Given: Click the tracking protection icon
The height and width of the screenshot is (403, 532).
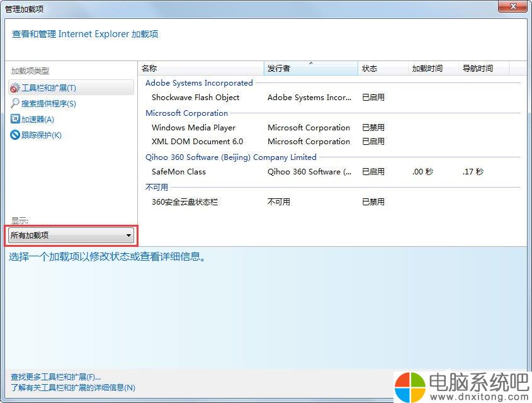Looking at the screenshot, I should pos(15,135).
